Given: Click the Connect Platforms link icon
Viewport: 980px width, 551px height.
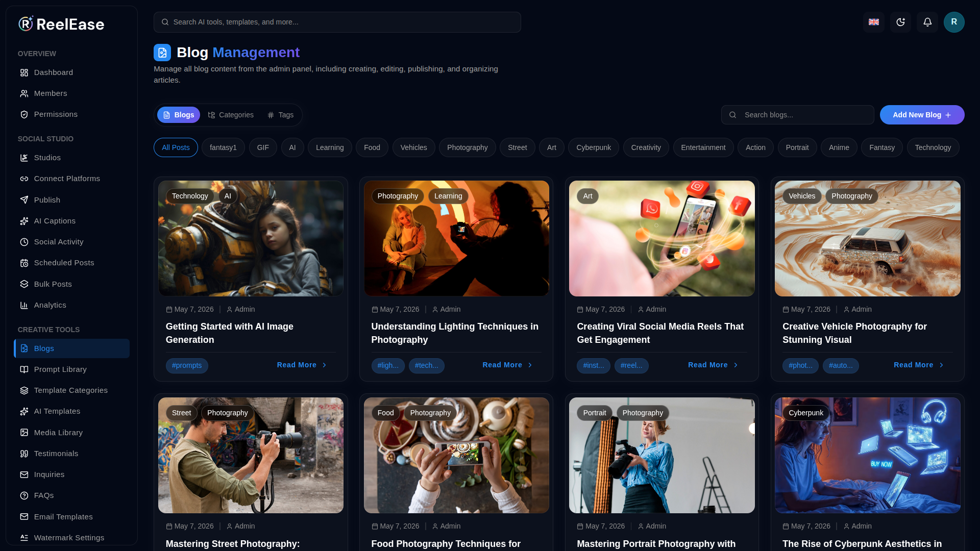Looking at the screenshot, I should [24, 179].
